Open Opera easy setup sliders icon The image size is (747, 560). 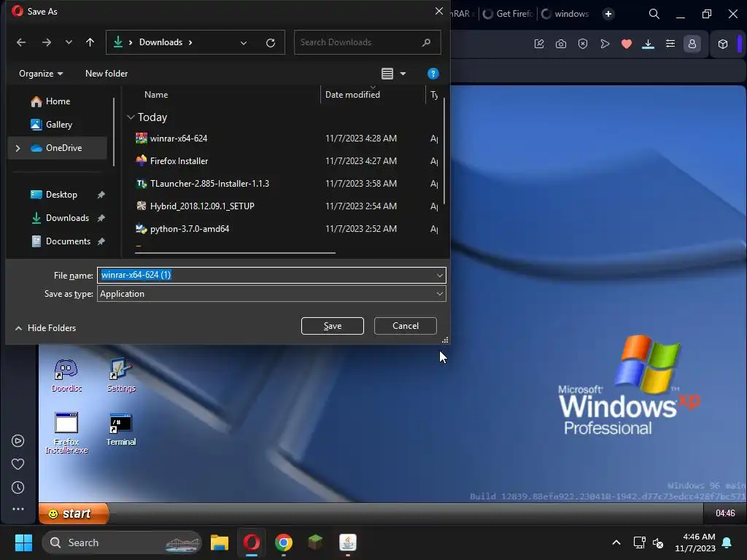click(x=670, y=44)
